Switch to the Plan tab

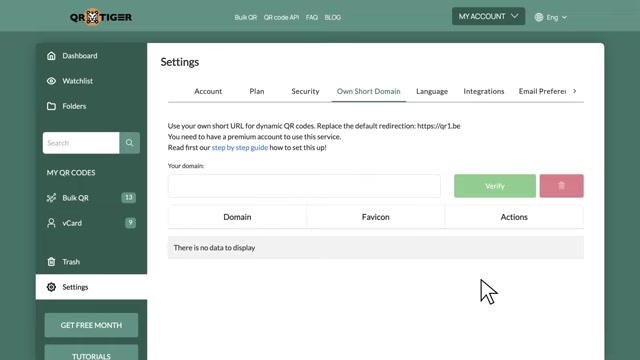[x=257, y=91]
